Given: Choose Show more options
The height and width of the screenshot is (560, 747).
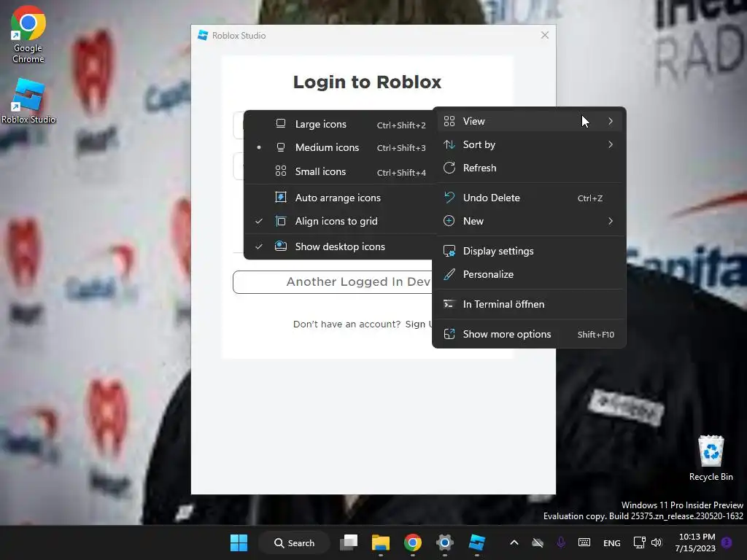Looking at the screenshot, I should click(x=529, y=334).
